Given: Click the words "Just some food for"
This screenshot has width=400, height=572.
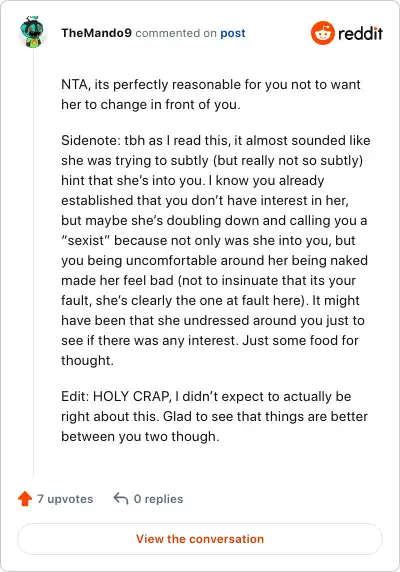Looking at the screenshot, I should pos(300,340).
